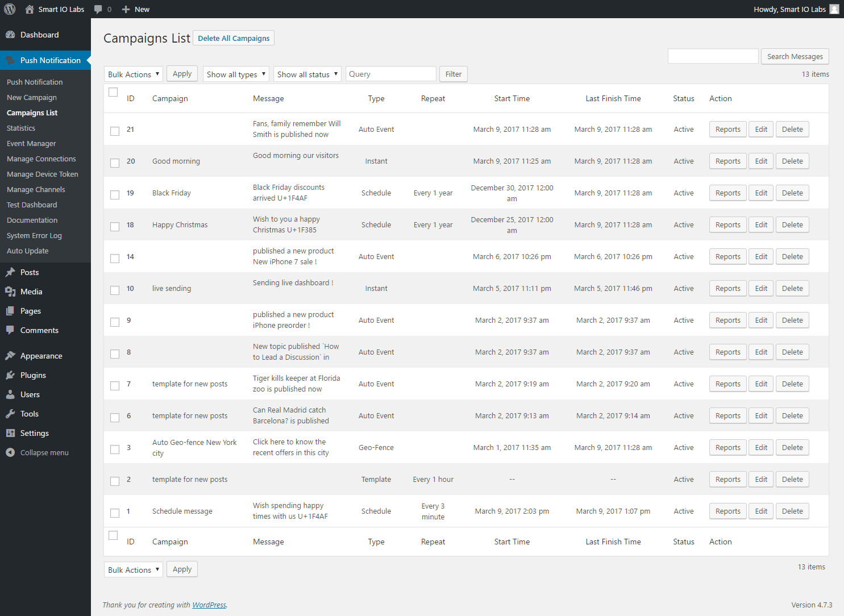The width and height of the screenshot is (844, 616).
Task: Click the WordPress logo icon
Action: tap(10, 9)
